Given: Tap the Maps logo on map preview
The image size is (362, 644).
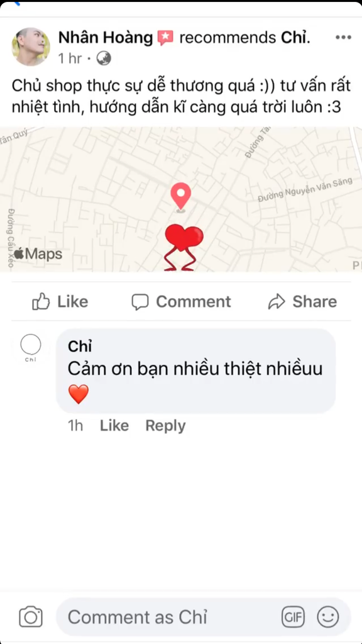Looking at the screenshot, I should (x=38, y=253).
